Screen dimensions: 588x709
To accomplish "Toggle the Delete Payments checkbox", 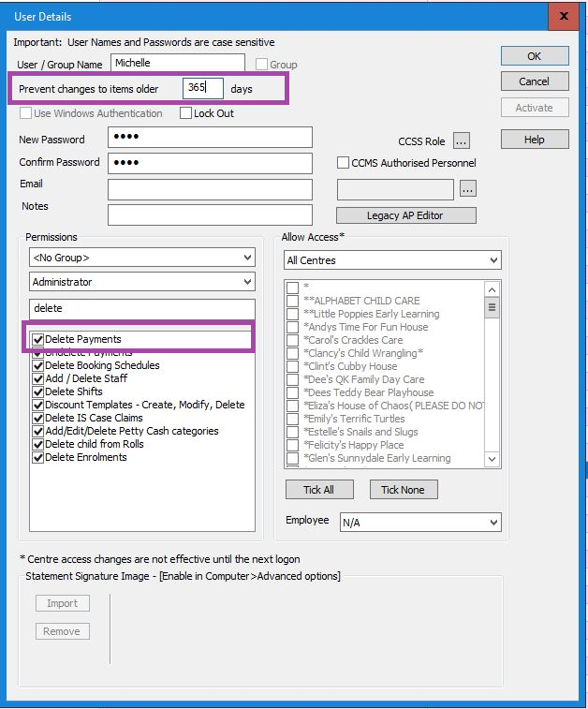I will [38, 339].
